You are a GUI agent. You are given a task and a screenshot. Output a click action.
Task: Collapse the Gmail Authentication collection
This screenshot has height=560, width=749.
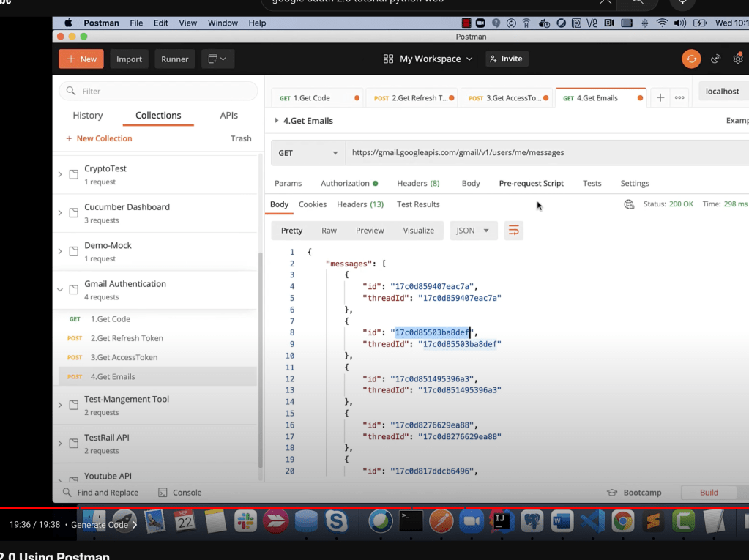click(x=60, y=290)
